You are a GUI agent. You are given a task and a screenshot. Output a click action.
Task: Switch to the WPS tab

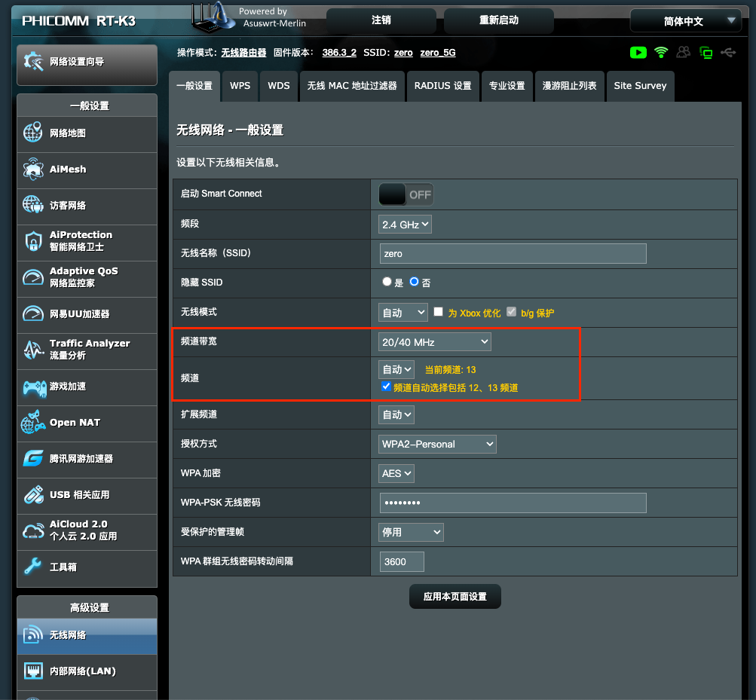[240, 86]
